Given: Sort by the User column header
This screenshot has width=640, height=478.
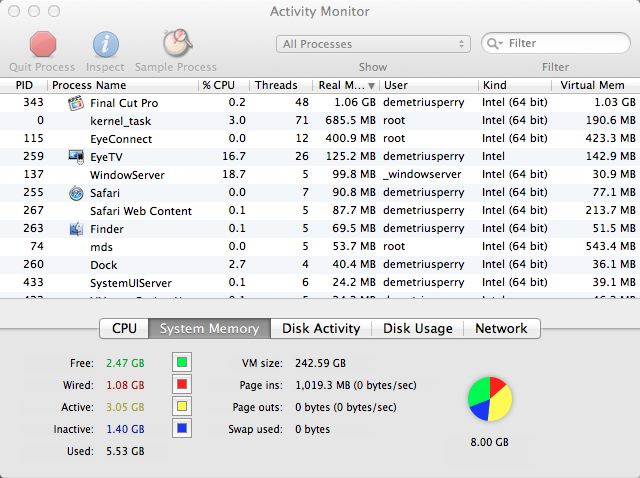Looking at the screenshot, I should (429, 85).
